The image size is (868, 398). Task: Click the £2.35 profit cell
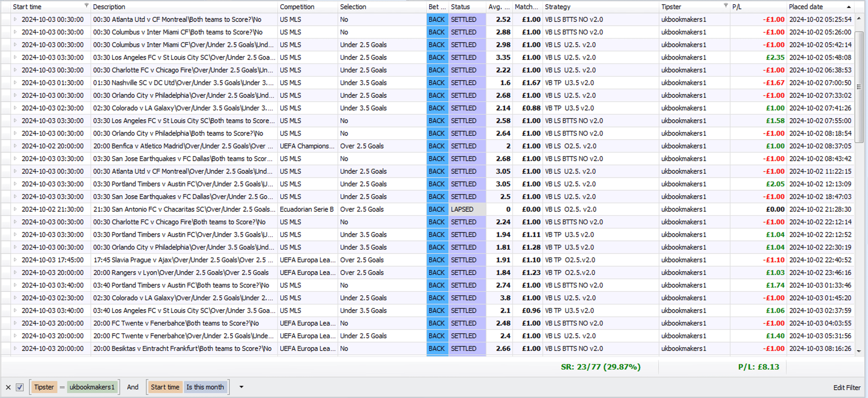(758, 57)
